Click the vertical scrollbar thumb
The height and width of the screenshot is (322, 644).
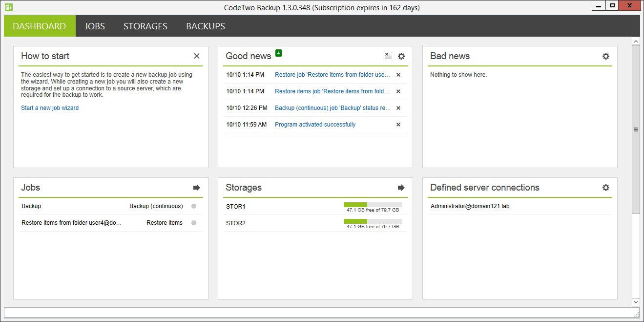tap(636, 129)
